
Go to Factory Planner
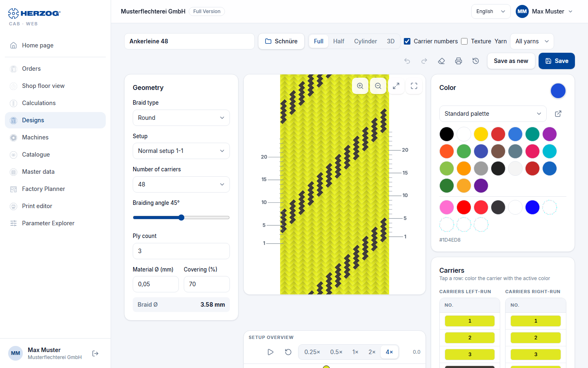55,189
